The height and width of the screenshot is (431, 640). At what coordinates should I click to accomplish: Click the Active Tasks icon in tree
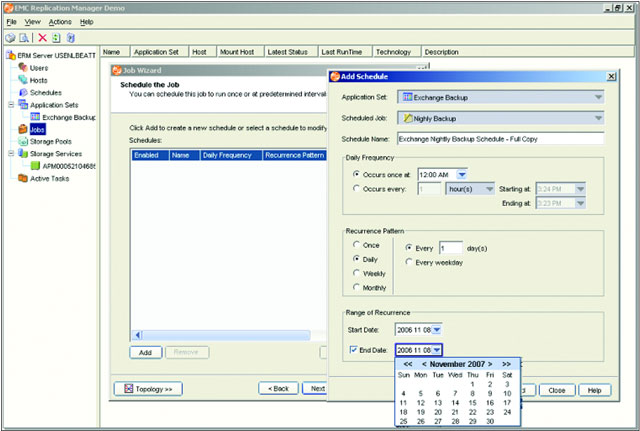[23, 178]
